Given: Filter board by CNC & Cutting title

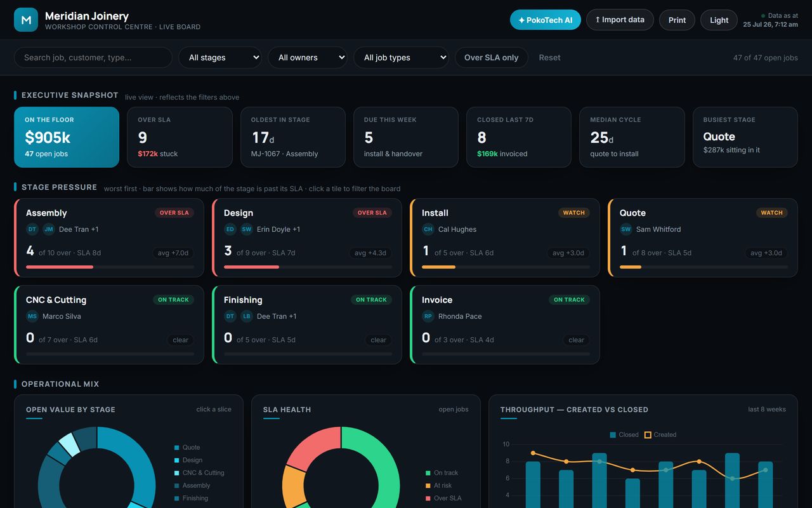Looking at the screenshot, I should pyautogui.click(x=56, y=300).
